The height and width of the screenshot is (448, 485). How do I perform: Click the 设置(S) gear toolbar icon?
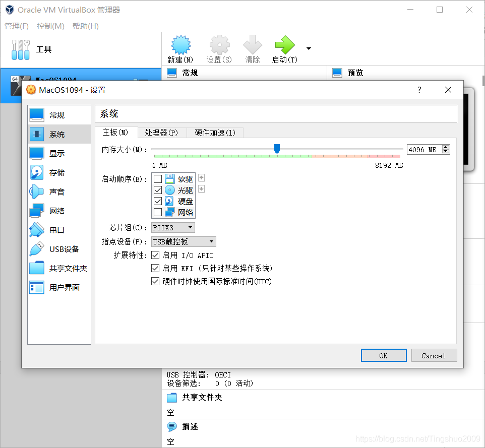click(219, 45)
